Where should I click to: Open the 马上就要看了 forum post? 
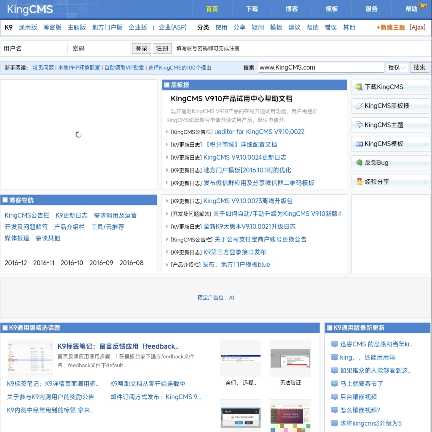pyautogui.click(x=361, y=384)
